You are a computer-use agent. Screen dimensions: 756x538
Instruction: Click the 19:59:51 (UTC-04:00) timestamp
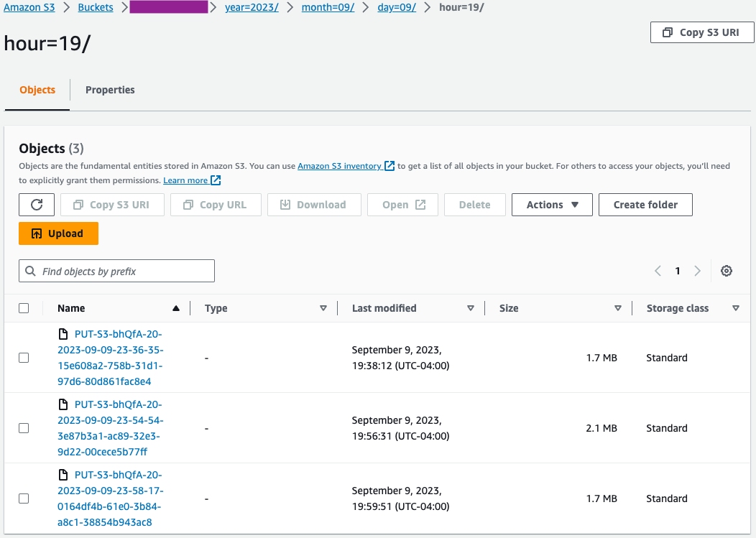point(401,506)
